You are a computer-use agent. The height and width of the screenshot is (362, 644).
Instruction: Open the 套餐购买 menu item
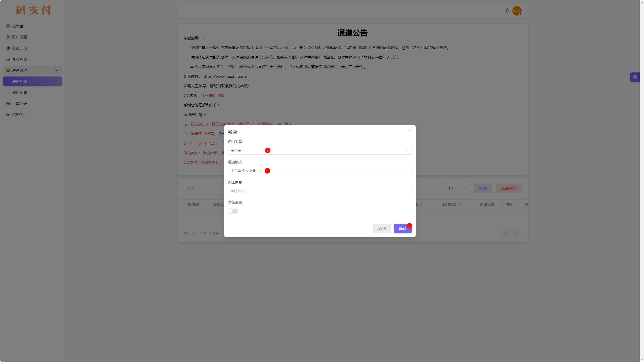pyautogui.click(x=20, y=59)
